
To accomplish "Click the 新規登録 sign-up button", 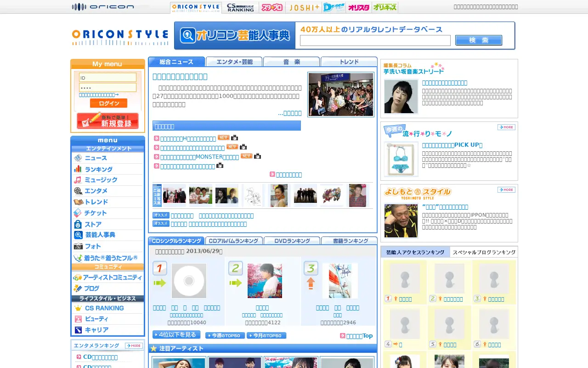I will pyautogui.click(x=107, y=121).
